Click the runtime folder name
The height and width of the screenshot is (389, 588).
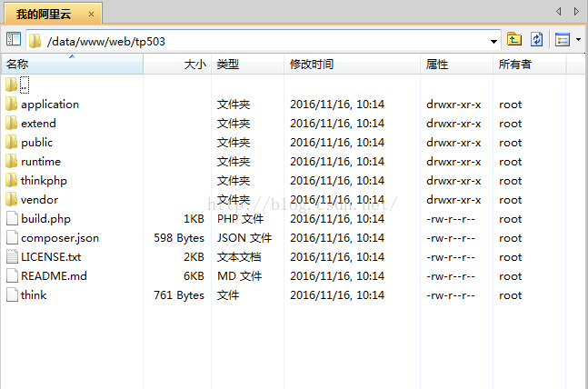coord(41,162)
